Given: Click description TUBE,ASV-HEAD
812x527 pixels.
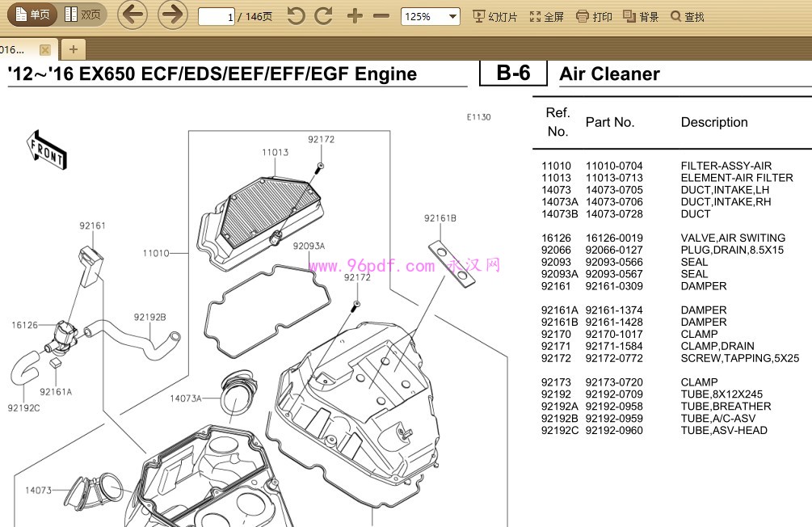Looking at the screenshot, I should click(724, 430).
